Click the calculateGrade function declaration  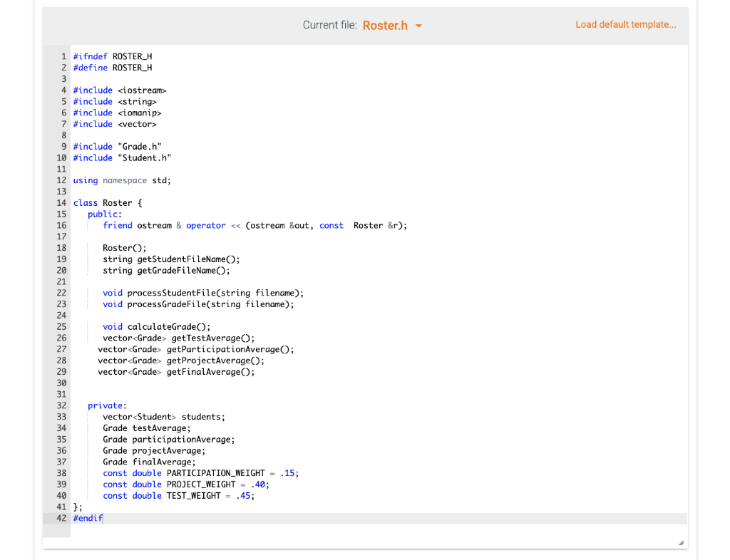[x=158, y=326]
